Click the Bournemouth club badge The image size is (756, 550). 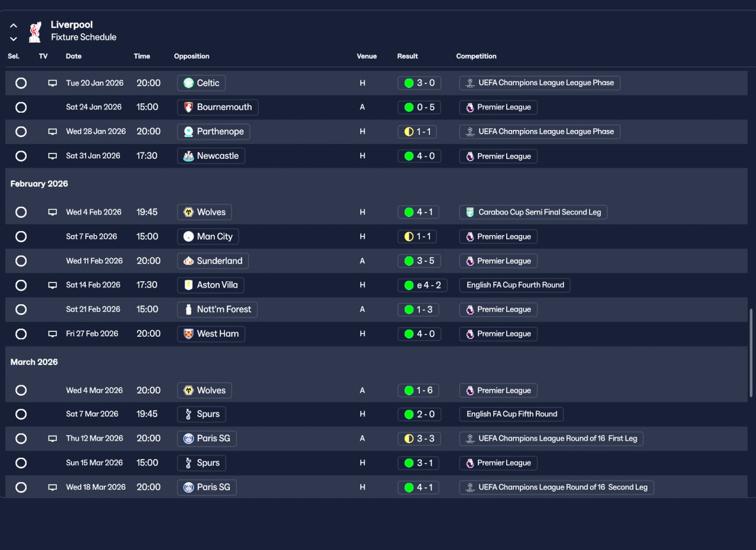[188, 108]
